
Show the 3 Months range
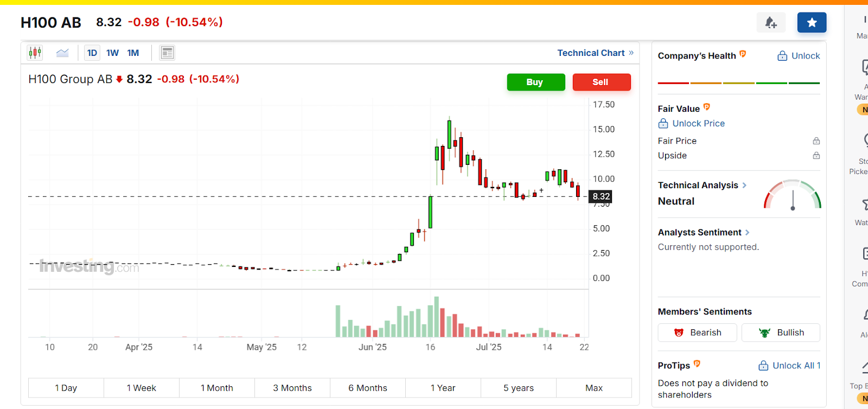tap(292, 388)
